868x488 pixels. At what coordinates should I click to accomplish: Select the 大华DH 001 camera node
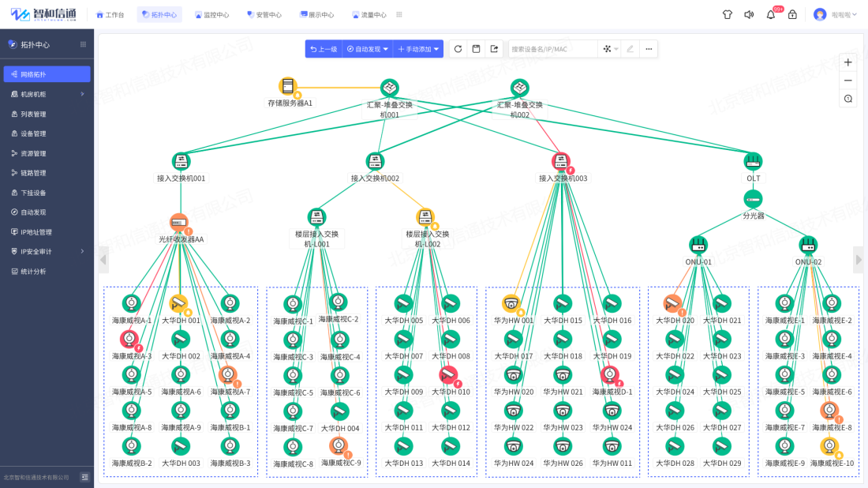[178, 303]
